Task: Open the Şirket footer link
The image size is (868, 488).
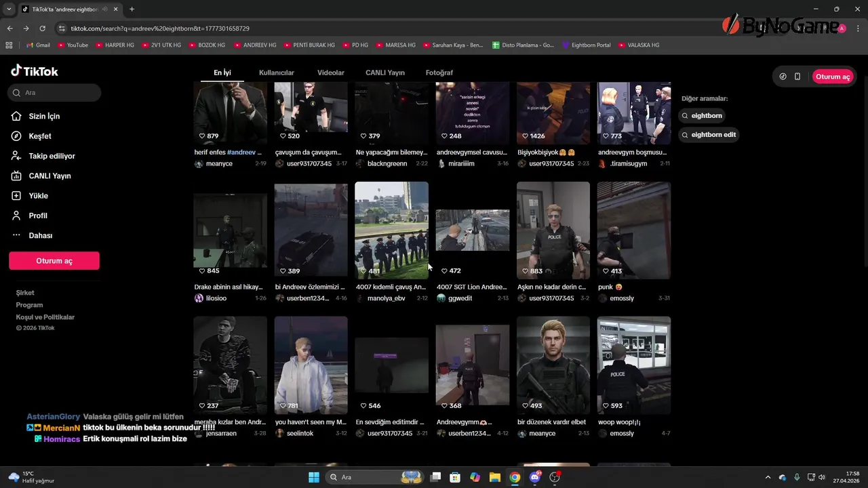Action: pyautogui.click(x=25, y=293)
